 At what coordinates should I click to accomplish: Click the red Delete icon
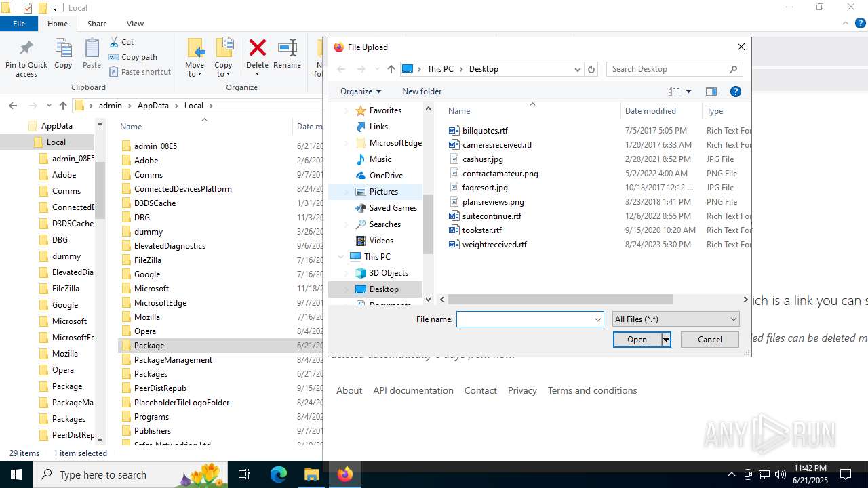tap(257, 47)
